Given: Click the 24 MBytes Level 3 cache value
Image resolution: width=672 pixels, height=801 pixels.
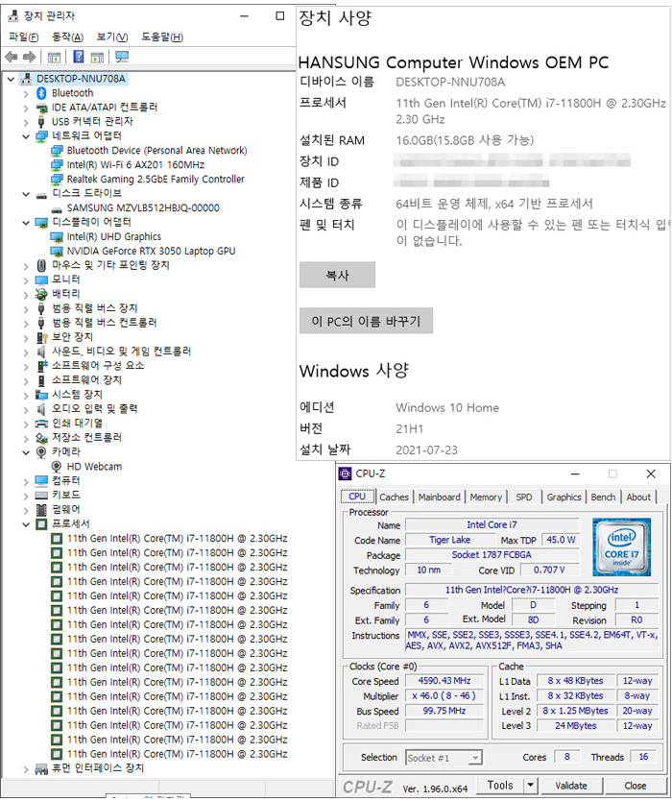Looking at the screenshot, I should [x=575, y=725].
